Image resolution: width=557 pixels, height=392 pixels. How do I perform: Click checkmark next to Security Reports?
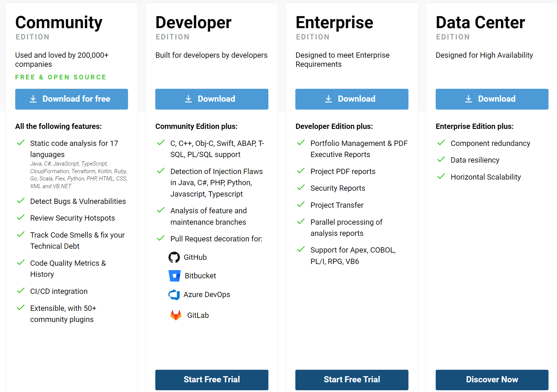point(301,188)
